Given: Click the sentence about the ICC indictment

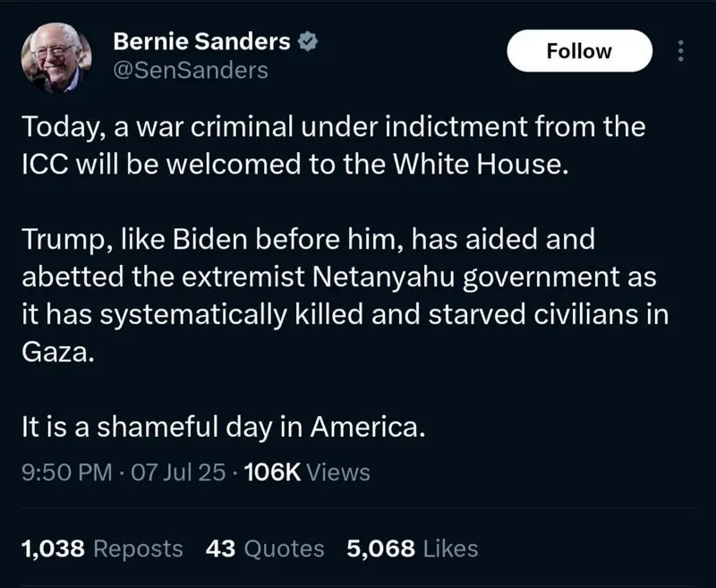Looking at the screenshot, I should click(x=331, y=148).
